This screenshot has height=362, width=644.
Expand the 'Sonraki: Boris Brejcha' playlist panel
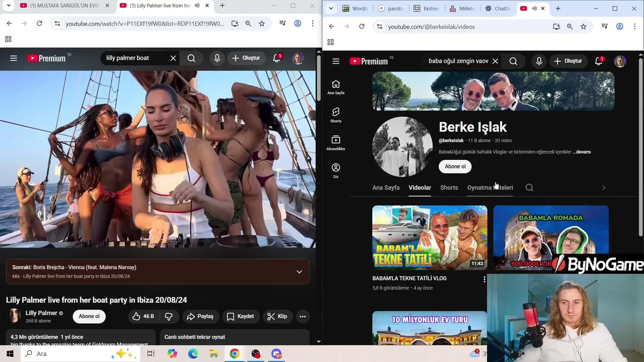coord(299,272)
